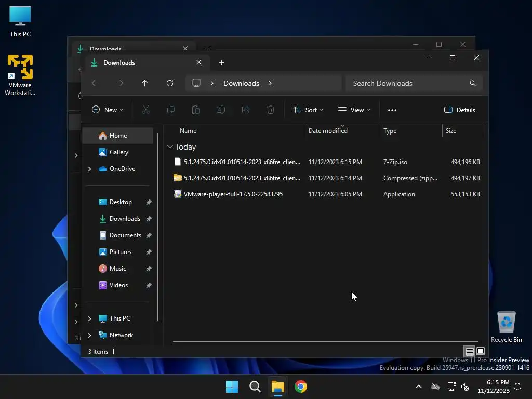Switch to details list view icon in status bar
The width and height of the screenshot is (532, 399).
pyautogui.click(x=469, y=352)
